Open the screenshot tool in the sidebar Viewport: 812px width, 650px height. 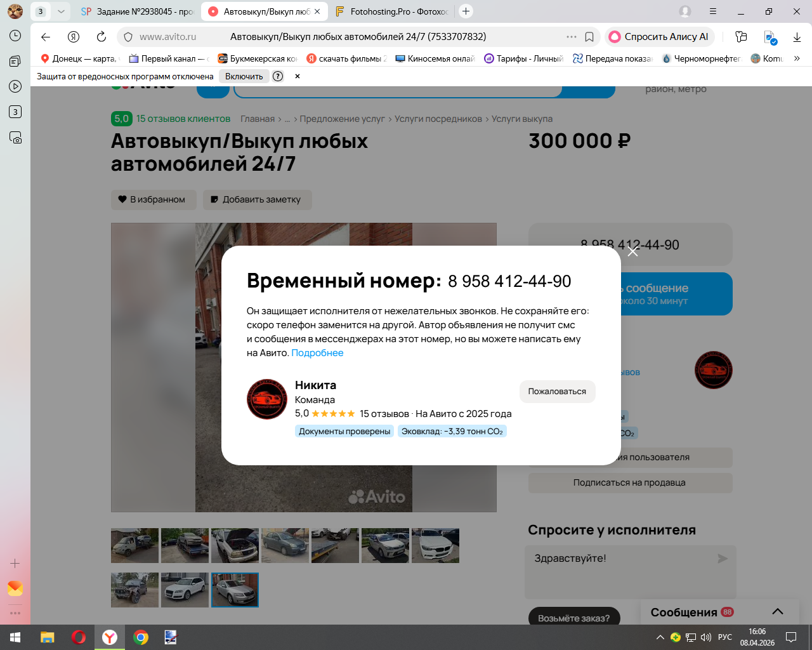pos(15,137)
